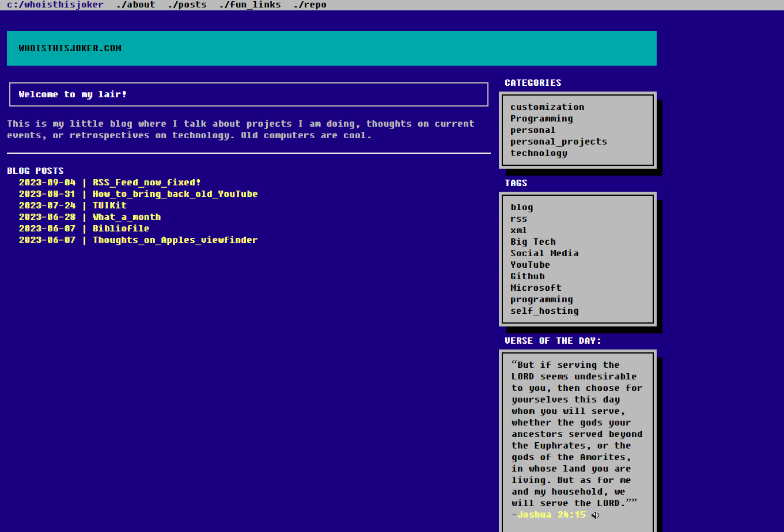This screenshot has width=784, height=532.
Task: Filter by personal_projects category
Action: click(x=558, y=142)
